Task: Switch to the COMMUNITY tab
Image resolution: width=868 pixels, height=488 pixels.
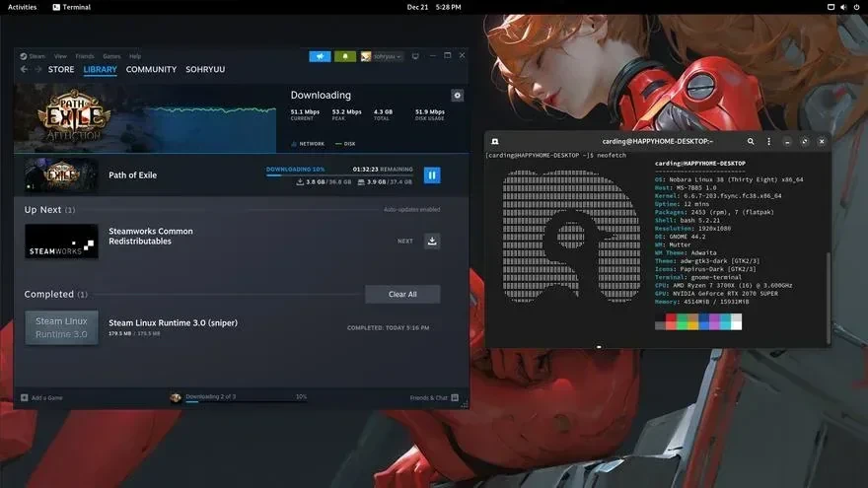Action: tap(151, 69)
